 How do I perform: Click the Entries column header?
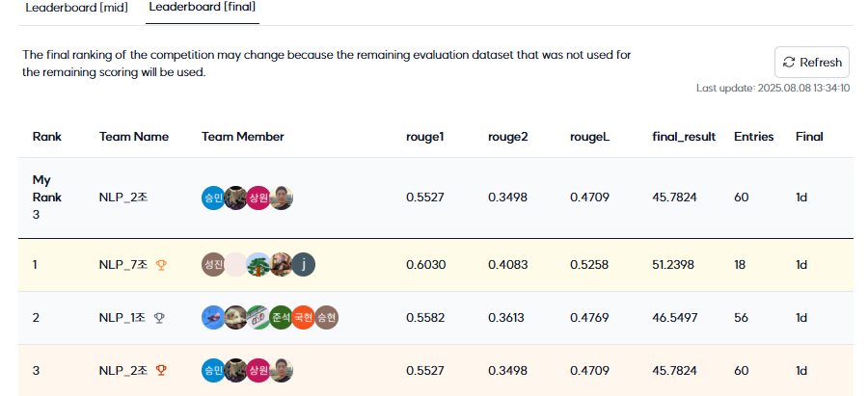[754, 137]
